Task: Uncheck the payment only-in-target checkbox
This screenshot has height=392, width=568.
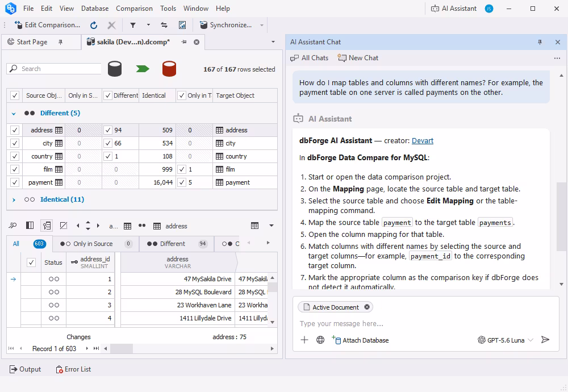Action: tap(182, 182)
